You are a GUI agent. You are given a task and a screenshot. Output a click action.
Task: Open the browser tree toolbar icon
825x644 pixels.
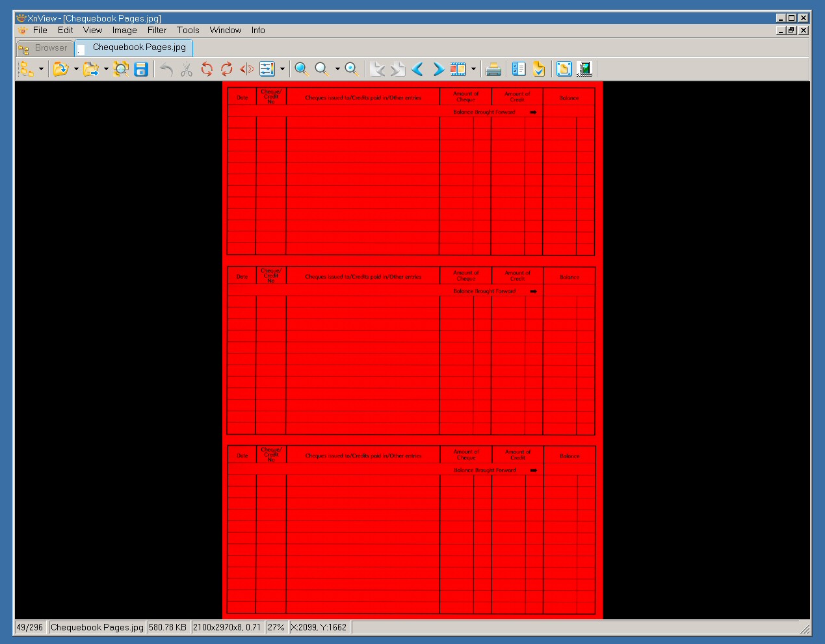click(27, 69)
